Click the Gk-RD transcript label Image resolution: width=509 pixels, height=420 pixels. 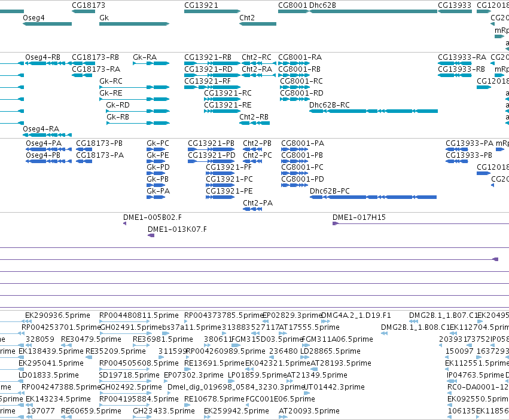pyautogui.click(x=118, y=105)
